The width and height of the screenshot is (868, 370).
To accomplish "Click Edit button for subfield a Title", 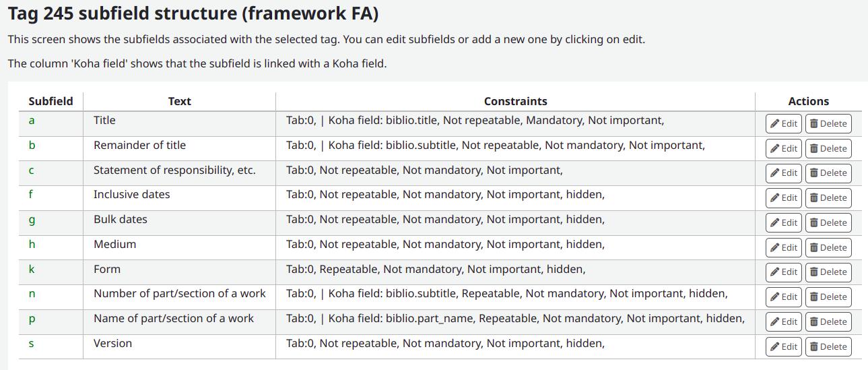I will [784, 124].
